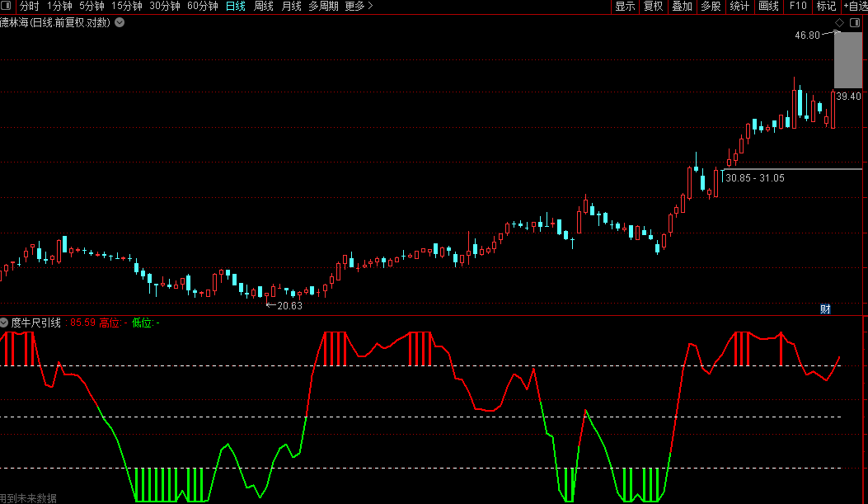Expand the 德林海 chart settings dropdown
The height and width of the screenshot is (504, 868).
point(120,23)
